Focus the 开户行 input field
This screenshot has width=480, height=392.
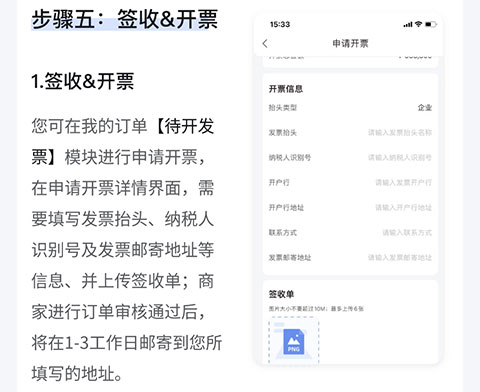pos(403,182)
